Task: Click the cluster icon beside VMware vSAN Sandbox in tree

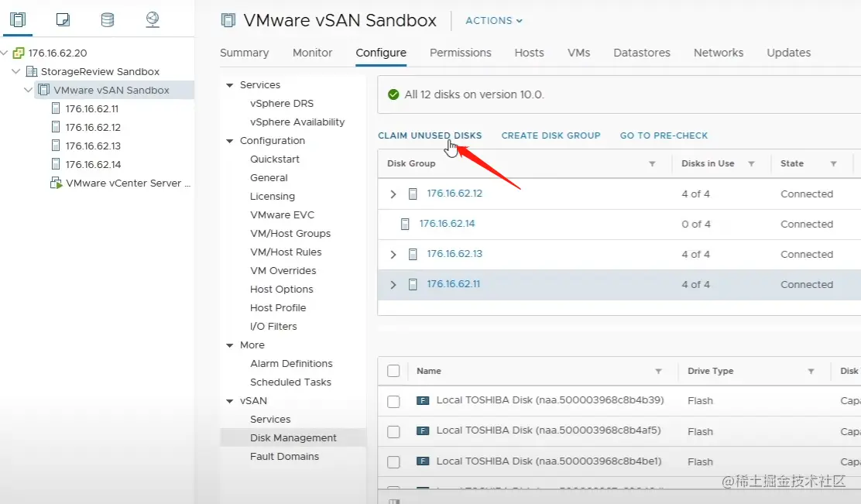Action: (44, 90)
